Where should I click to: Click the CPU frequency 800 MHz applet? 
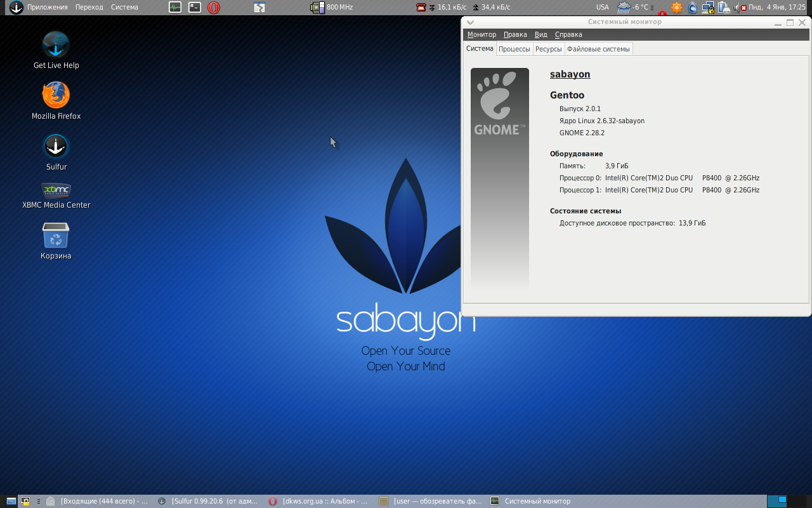(331, 7)
